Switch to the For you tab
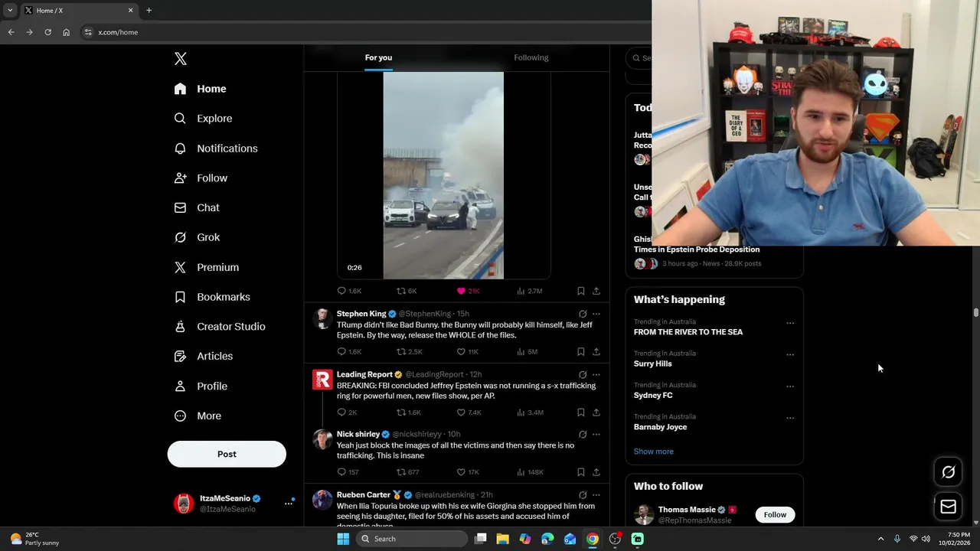Viewport: 980px width, 551px height. 378,57
